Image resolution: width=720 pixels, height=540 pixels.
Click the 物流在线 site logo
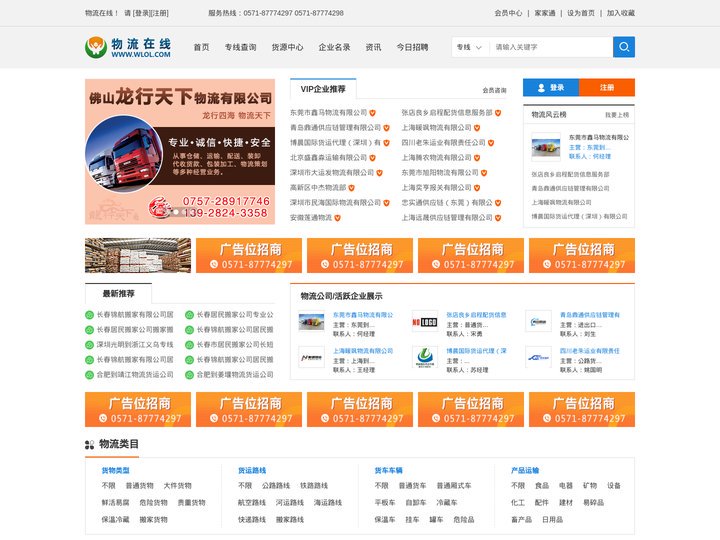click(x=128, y=47)
